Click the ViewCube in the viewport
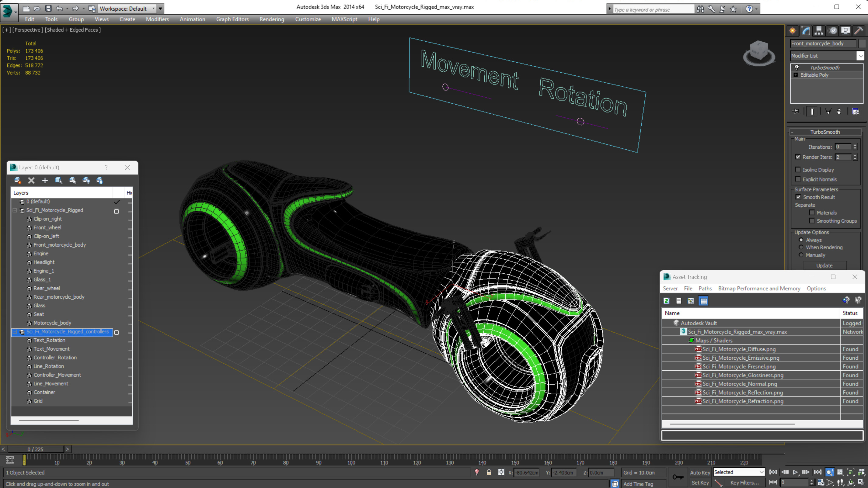Viewport: 868px width, 488px height. [x=758, y=53]
